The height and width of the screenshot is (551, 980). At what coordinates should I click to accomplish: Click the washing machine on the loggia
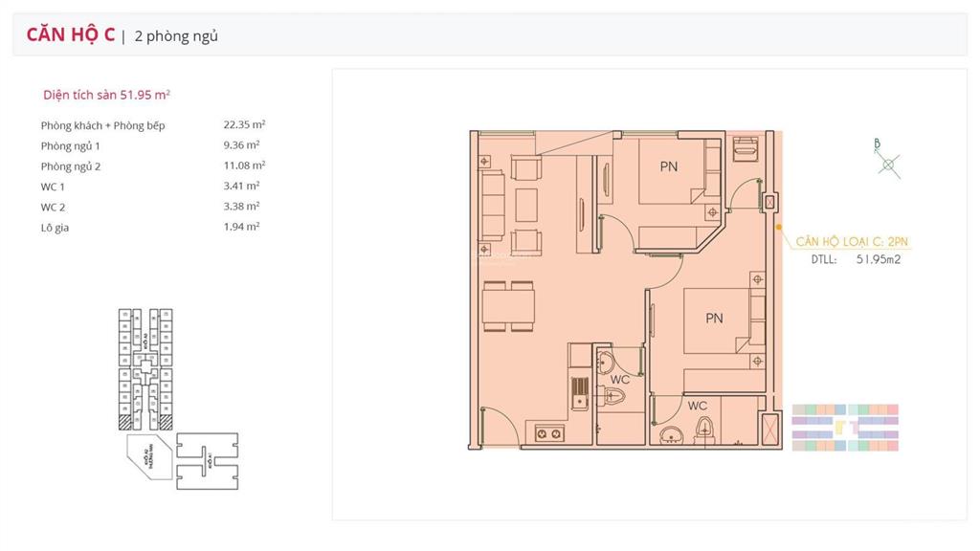tap(746, 149)
